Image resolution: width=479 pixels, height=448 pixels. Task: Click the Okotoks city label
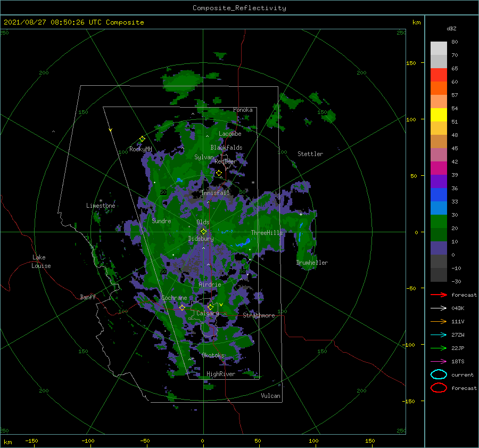click(213, 355)
